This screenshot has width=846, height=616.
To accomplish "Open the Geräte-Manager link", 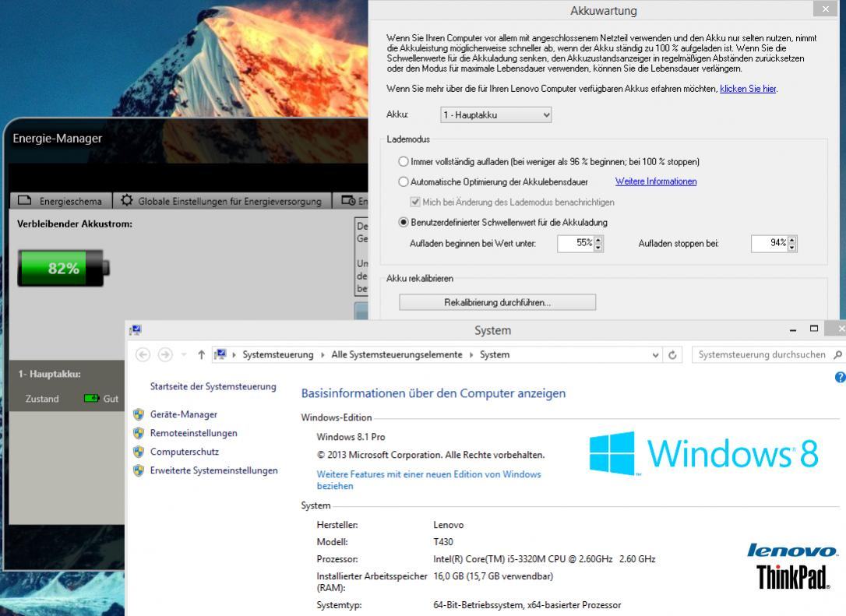I will (x=183, y=414).
